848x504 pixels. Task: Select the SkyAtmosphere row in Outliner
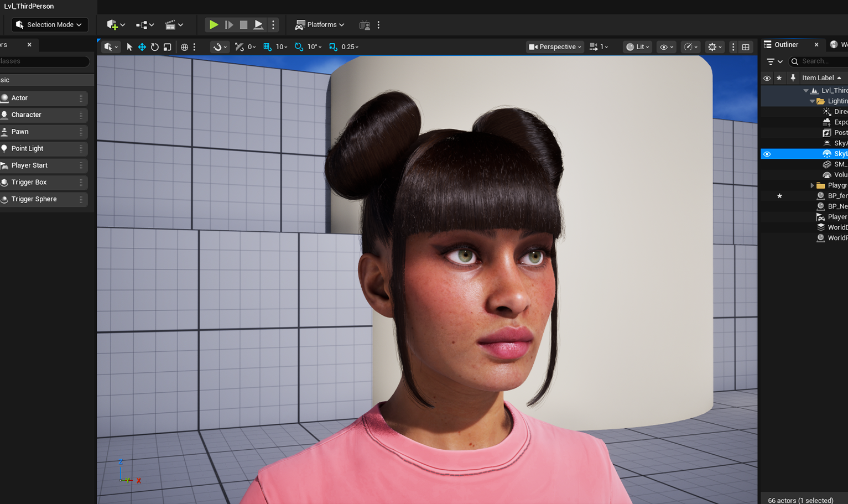[x=804, y=143]
